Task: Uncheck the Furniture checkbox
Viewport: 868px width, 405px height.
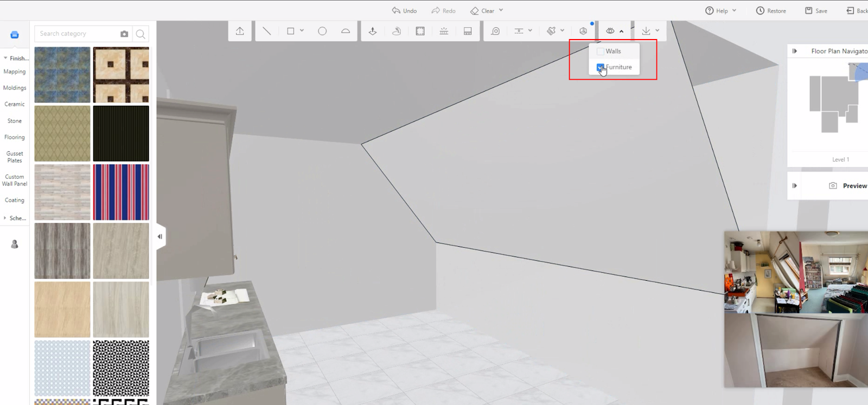Action: click(600, 67)
